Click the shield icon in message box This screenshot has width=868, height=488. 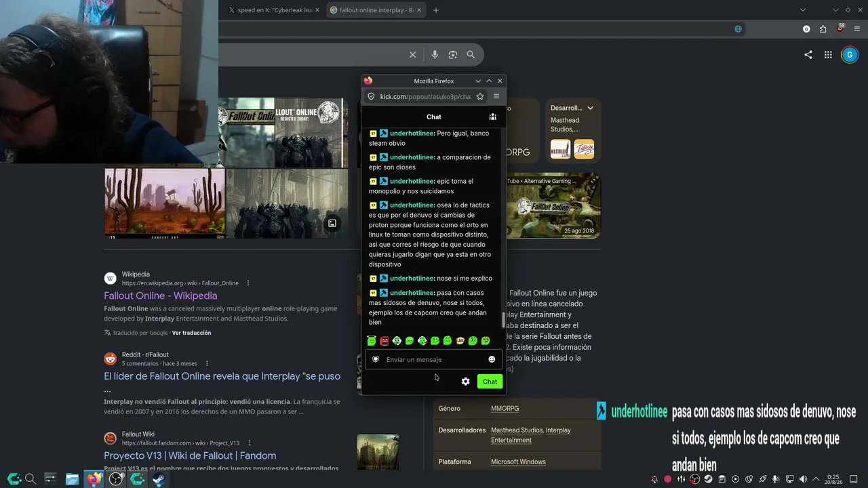coord(376,359)
